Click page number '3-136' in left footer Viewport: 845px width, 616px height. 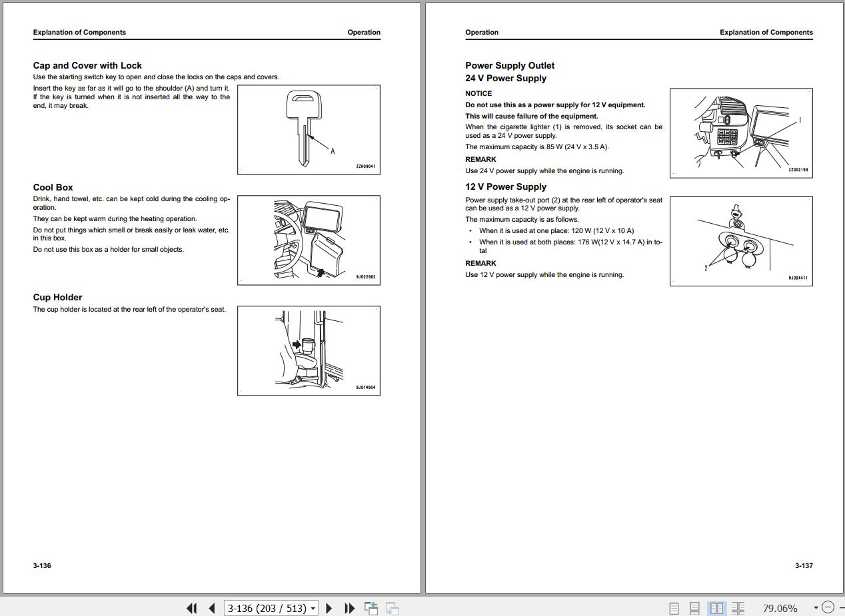click(42, 565)
